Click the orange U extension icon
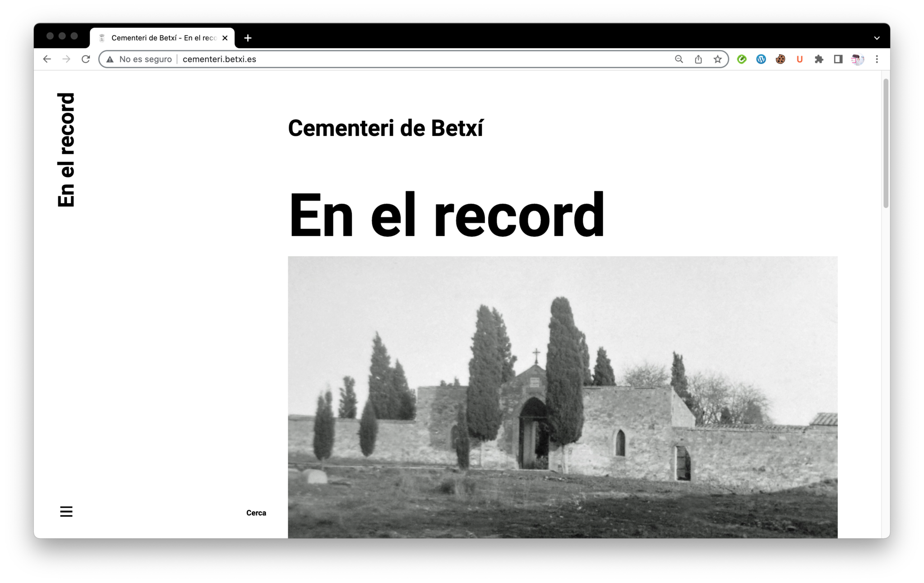 click(799, 59)
